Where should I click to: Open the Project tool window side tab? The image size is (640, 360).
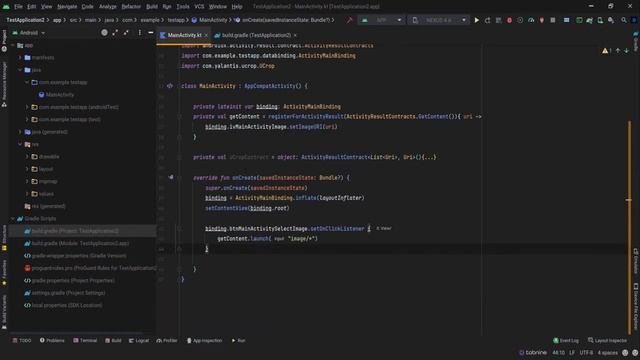(x=4, y=41)
